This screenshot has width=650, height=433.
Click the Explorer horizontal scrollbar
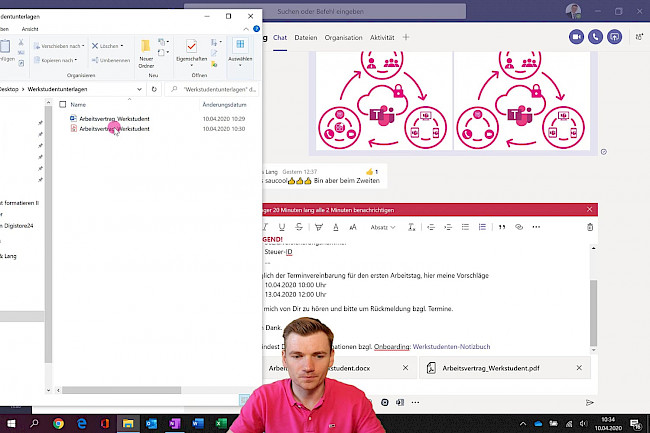(x=121, y=390)
